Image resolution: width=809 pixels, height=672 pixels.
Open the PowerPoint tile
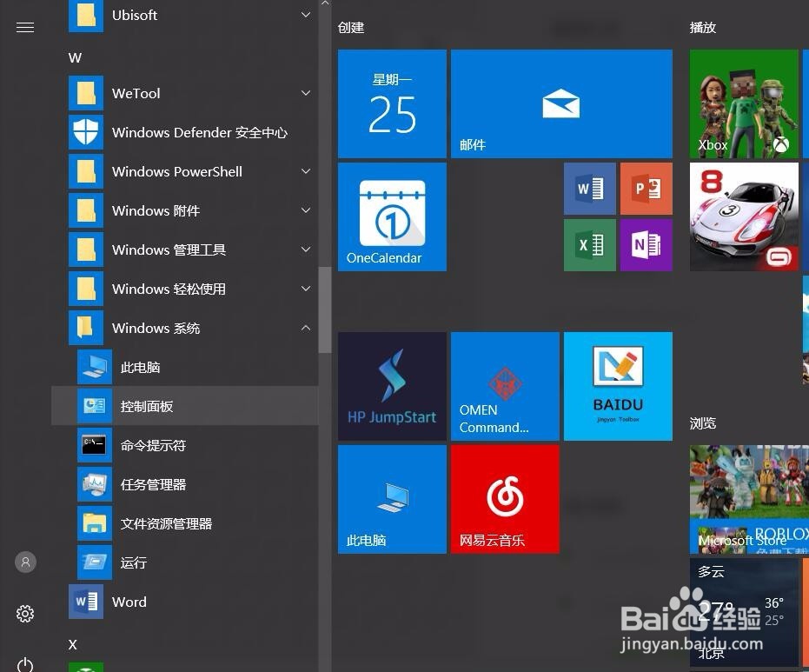coord(646,189)
